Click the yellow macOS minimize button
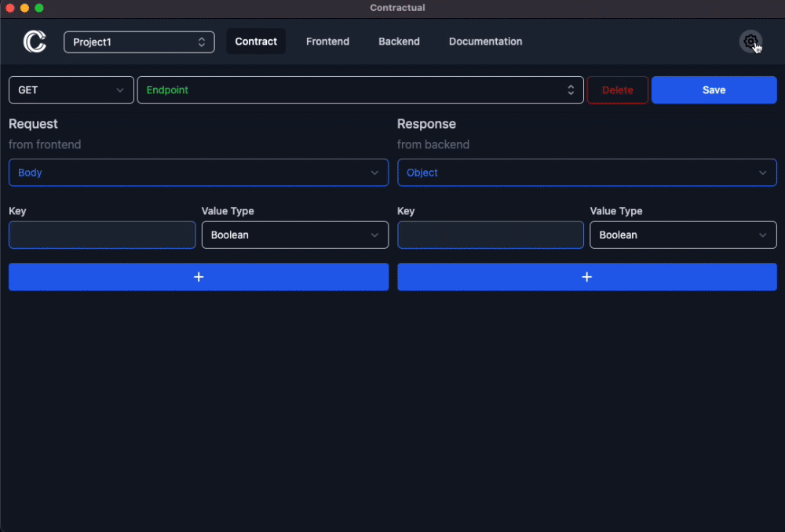 tap(24, 8)
